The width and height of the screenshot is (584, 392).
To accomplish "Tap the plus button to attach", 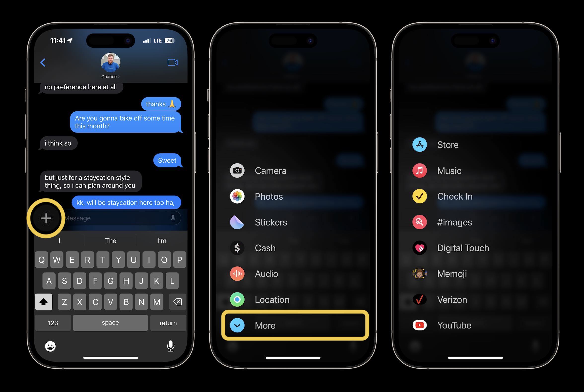I will (45, 218).
